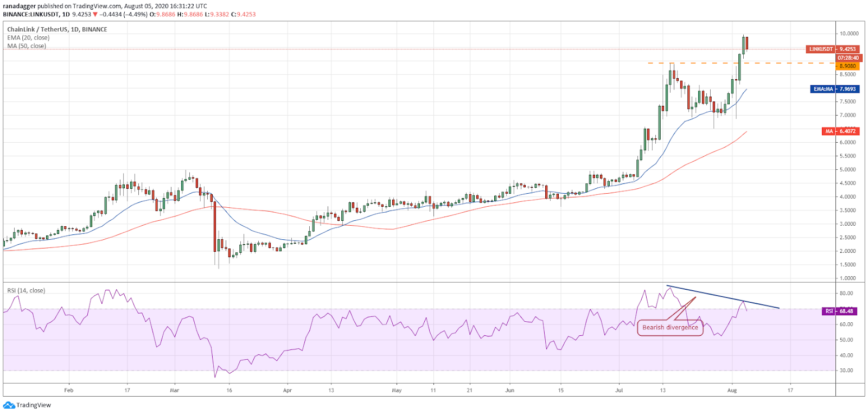Click the 07:28:40 countdown label
The image size is (868, 414).
[x=847, y=58]
